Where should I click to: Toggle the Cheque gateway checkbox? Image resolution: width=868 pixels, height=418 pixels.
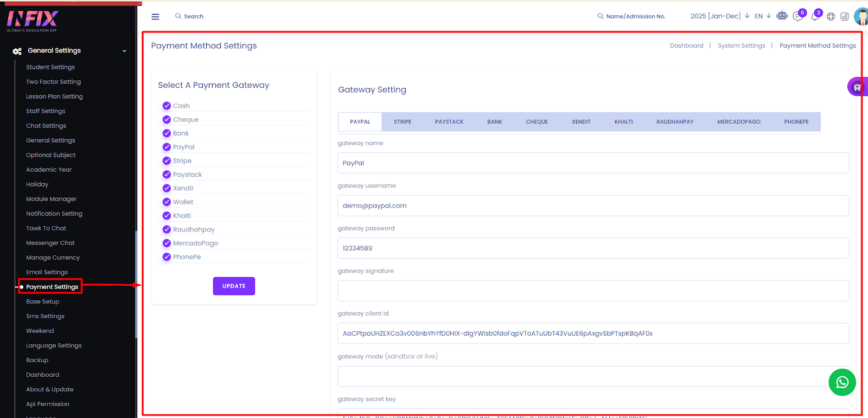point(167,119)
